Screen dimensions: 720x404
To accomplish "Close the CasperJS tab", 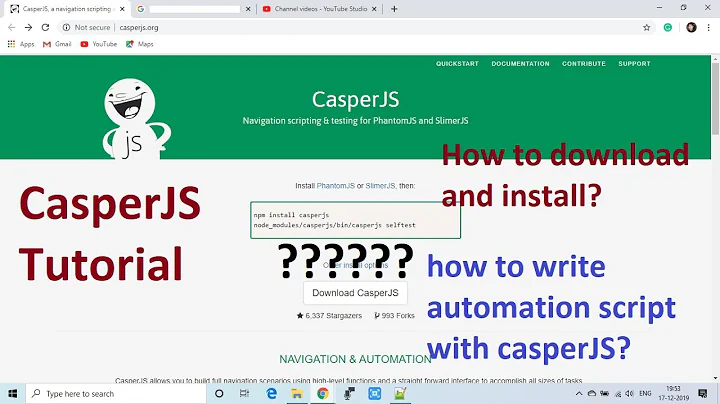I will (x=122, y=9).
